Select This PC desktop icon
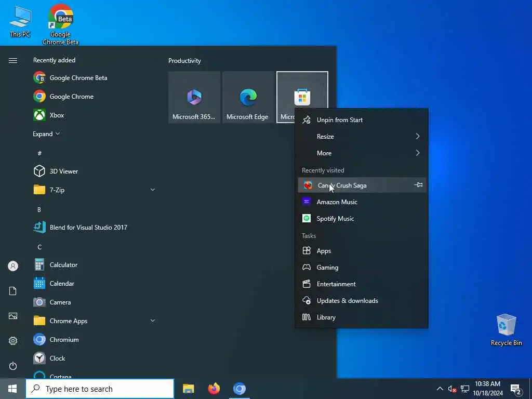 click(20, 21)
